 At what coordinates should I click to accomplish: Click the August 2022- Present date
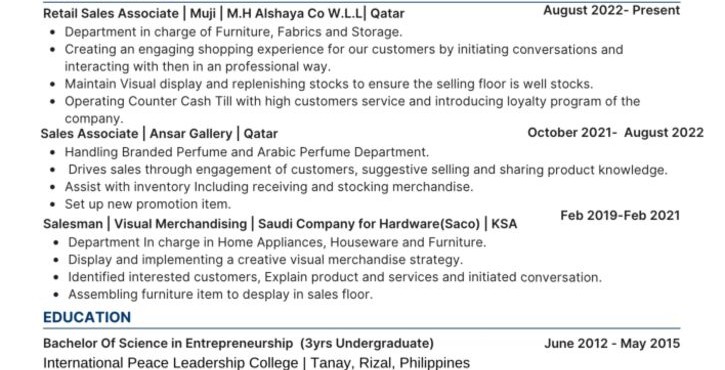[611, 10]
